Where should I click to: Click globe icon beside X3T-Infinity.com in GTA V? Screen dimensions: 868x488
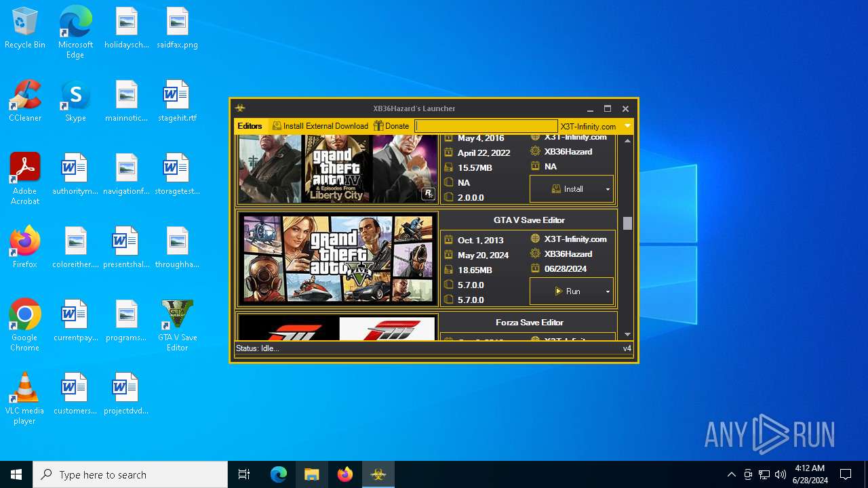tap(535, 239)
